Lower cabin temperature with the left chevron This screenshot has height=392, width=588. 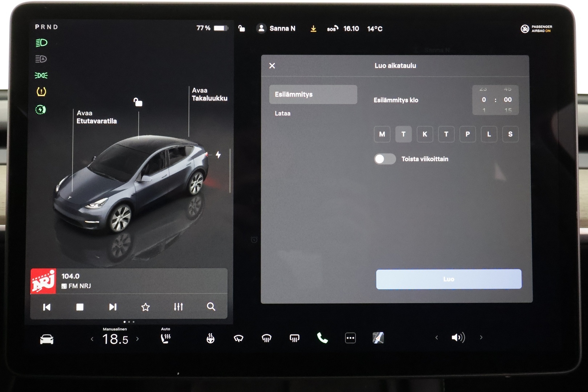coord(92,339)
